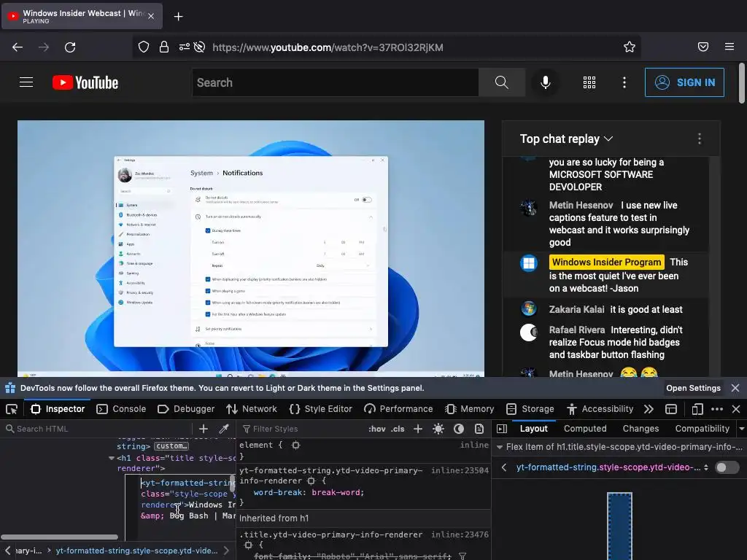Open the YouTube guide hamburger menu

click(26, 82)
